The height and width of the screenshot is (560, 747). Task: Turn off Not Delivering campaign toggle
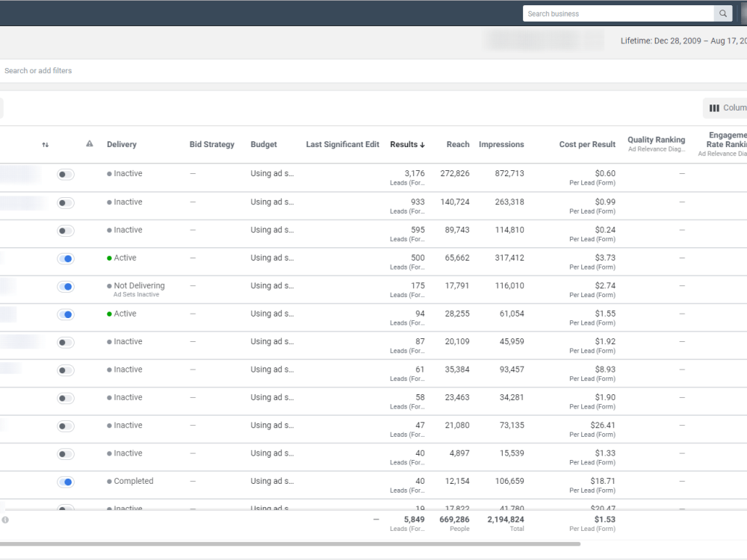pos(66,287)
